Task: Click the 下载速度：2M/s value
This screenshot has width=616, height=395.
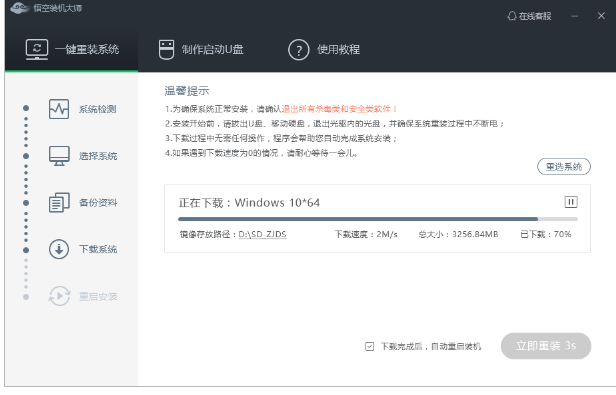Action: point(366,234)
